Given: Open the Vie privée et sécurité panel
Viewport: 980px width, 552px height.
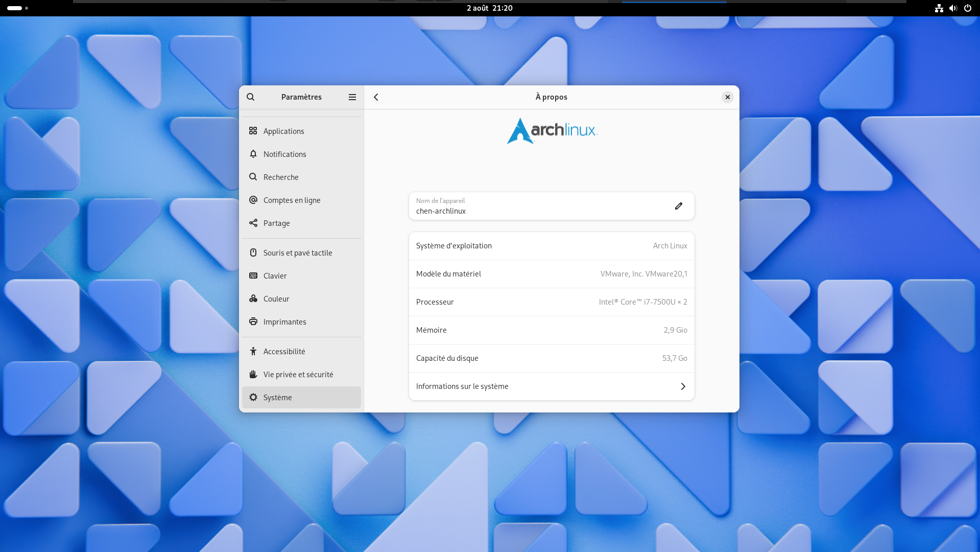Looking at the screenshot, I should 301,374.
